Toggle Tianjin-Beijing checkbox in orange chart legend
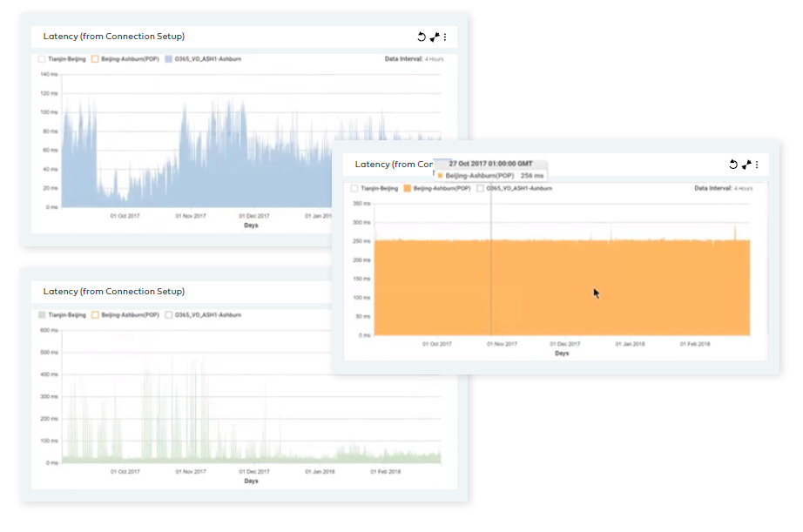The width and height of the screenshot is (803, 532). pyautogui.click(x=354, y=188)
